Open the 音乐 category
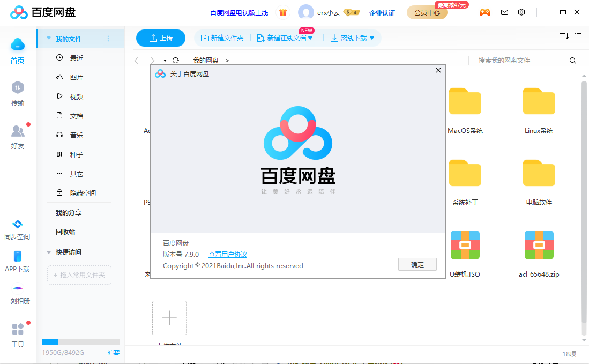 click(75, 135)
